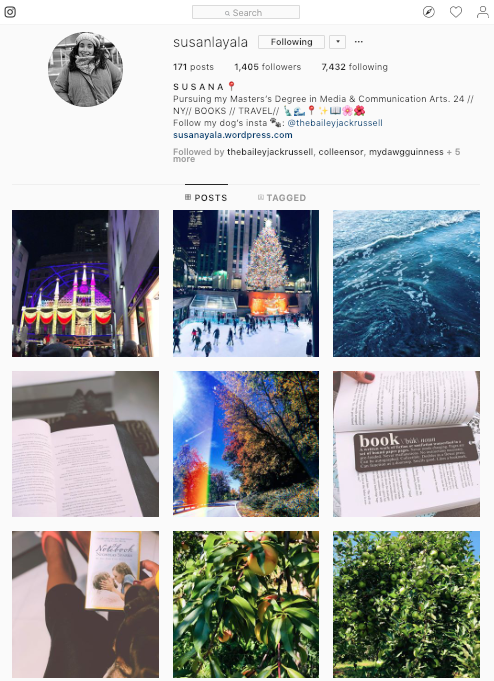This screenshot has width=494, height=681.
Task: Select the POSTS tab
Action: (x=206, y=198)
